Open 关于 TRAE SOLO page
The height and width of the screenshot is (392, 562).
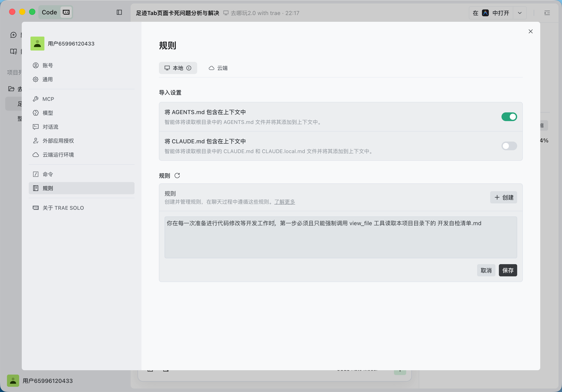pos(63,208)
